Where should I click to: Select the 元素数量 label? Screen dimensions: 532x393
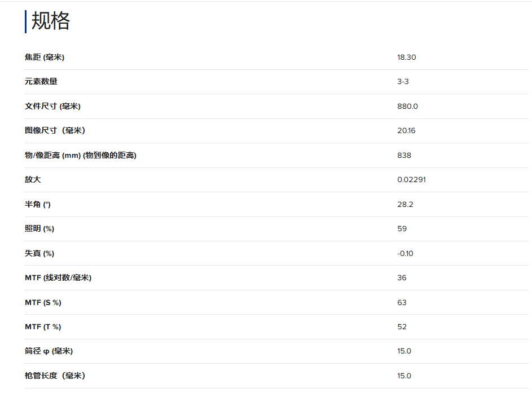point(41,82)
